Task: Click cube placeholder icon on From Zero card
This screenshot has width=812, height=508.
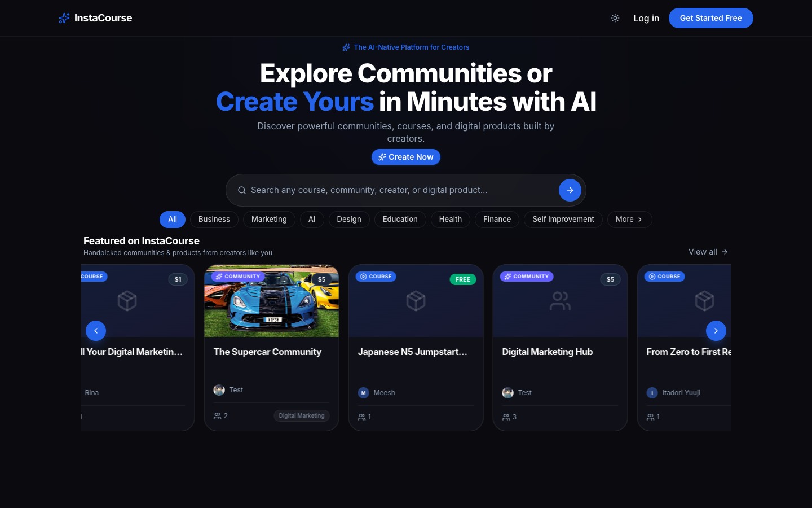Action: (705, 301)
